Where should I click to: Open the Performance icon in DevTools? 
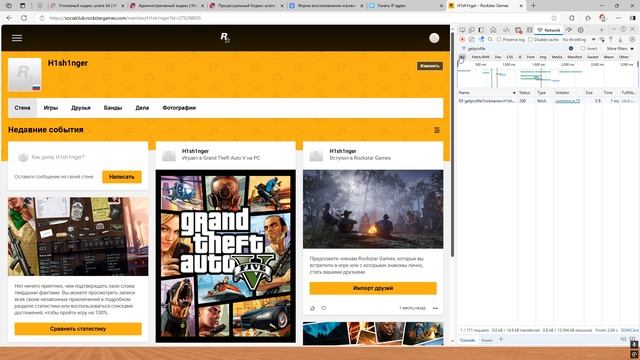click(x=569, y=30)
